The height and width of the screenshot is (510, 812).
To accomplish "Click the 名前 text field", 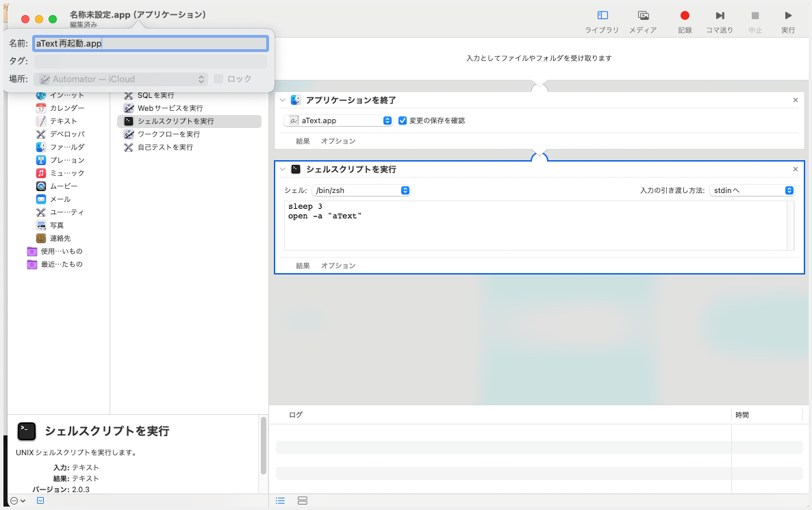I will (x=151, y=43).
